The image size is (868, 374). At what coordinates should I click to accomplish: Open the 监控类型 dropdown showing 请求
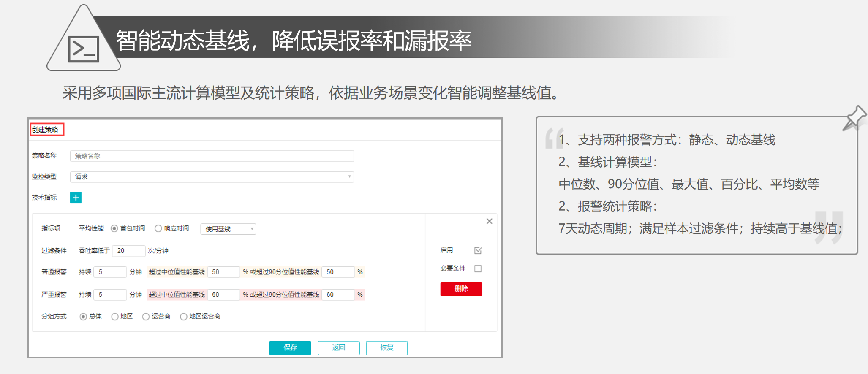(x=212, y=176)
